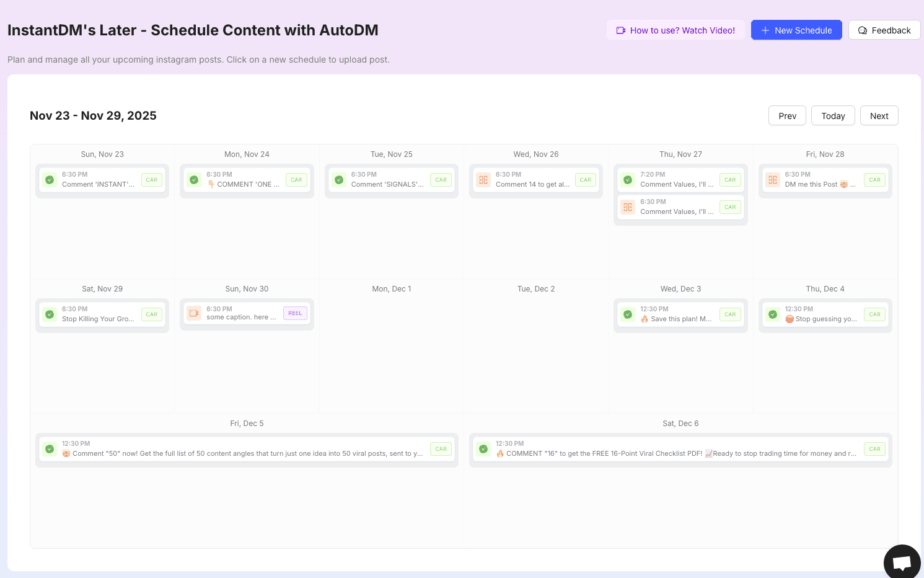Click the orange icon on the 6:30 PM Nov 27 post
The height and width of the screenshot is (578, 924).
click(628, 207)
